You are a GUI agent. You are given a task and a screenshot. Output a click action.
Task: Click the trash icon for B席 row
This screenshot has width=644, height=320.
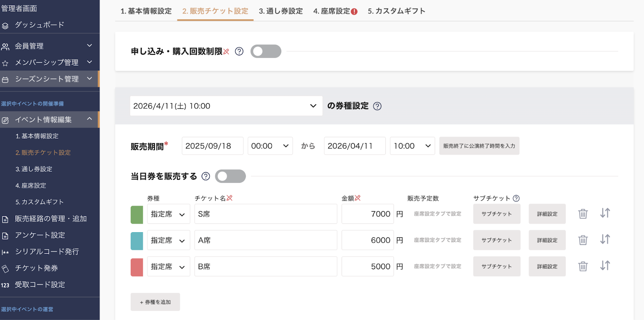tap(583, 266)
